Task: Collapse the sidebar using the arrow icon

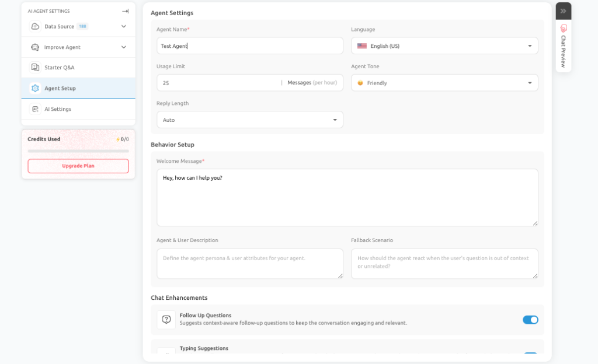Action: (125, 11)
